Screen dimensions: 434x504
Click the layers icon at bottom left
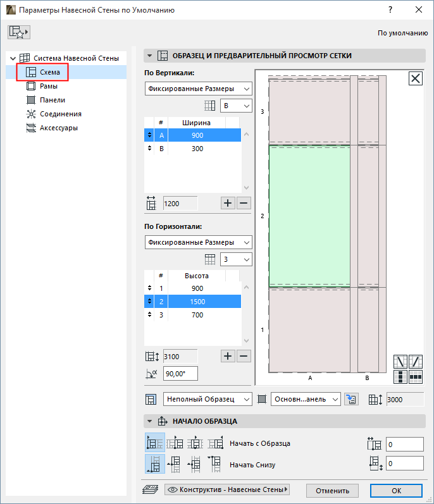[x=150, y=489]
